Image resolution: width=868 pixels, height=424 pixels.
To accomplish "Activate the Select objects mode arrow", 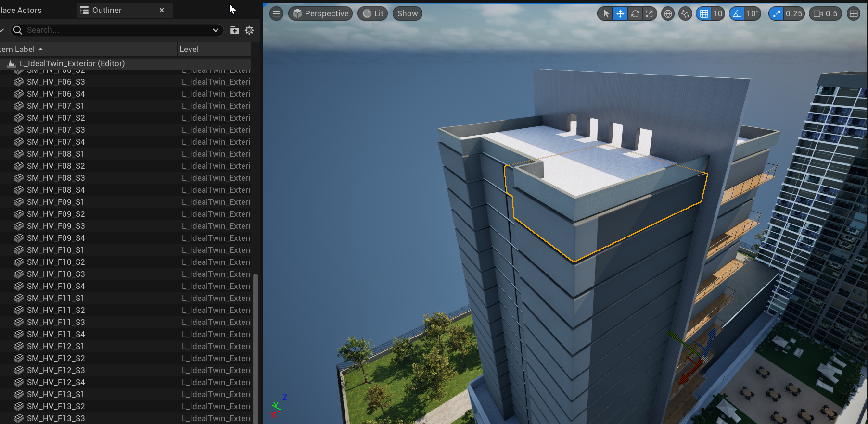I will (x=606, y=13).
